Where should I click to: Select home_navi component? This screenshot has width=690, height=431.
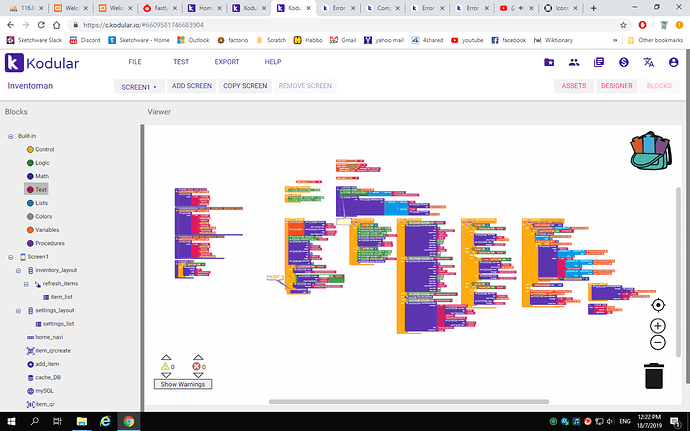click(45, 337)
